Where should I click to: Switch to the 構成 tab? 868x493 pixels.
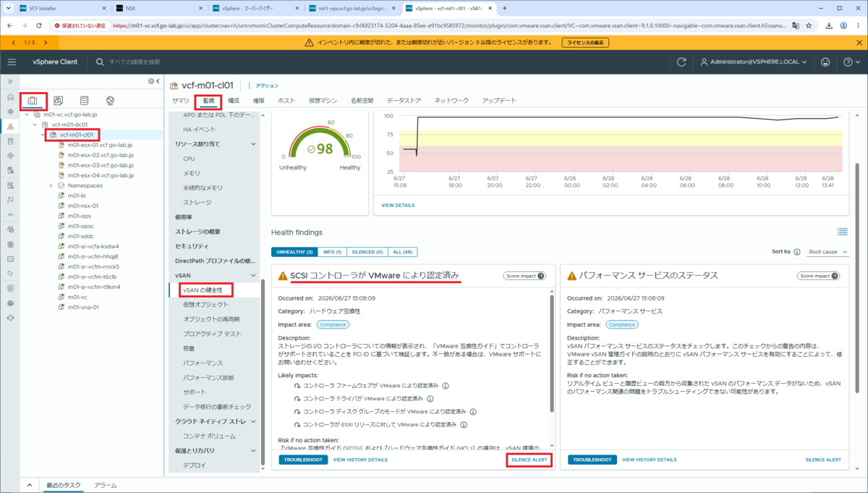[234, 101]
